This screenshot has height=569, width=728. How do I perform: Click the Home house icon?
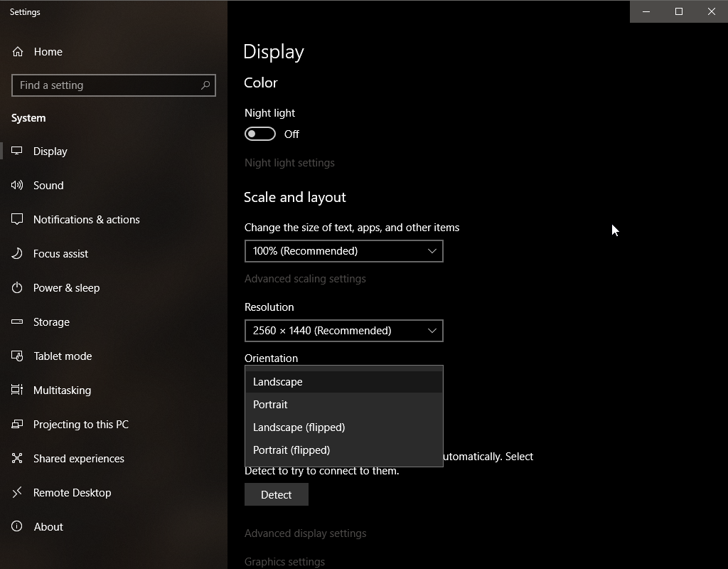click(x=18, y=51)
